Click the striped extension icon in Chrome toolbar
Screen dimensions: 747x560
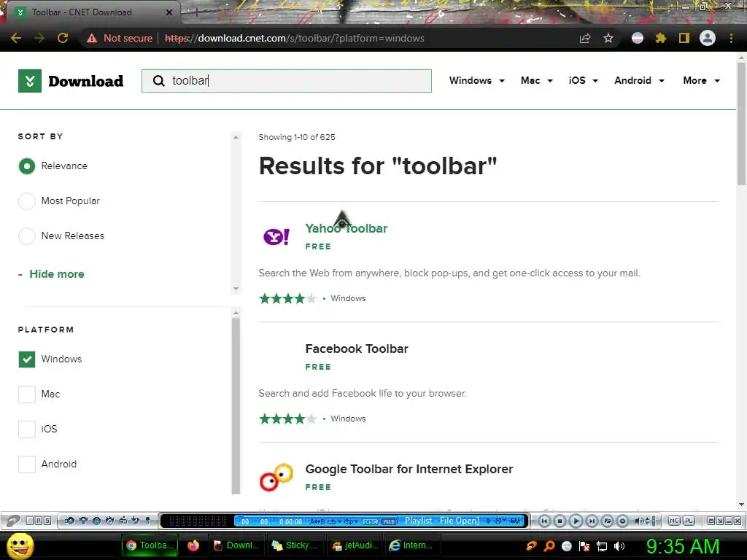click(638, 38)
